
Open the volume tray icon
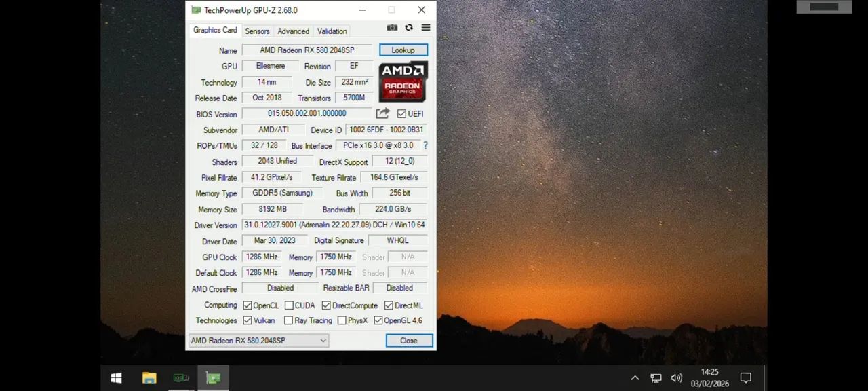676,378
